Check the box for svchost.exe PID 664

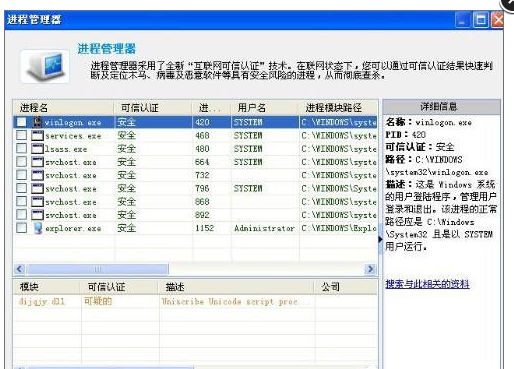coord(22,162)
